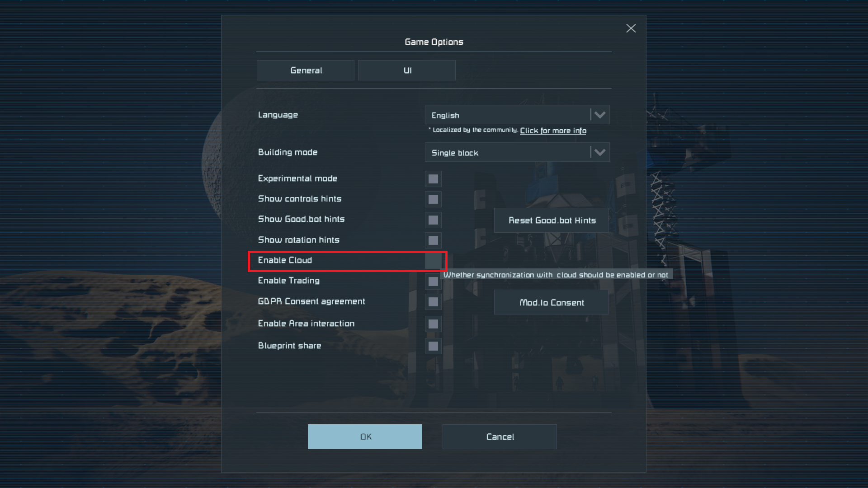Toggle the Show Good.bot hints checkbox
Viewport: 868px width, 488px height.
tap(433, 220)
